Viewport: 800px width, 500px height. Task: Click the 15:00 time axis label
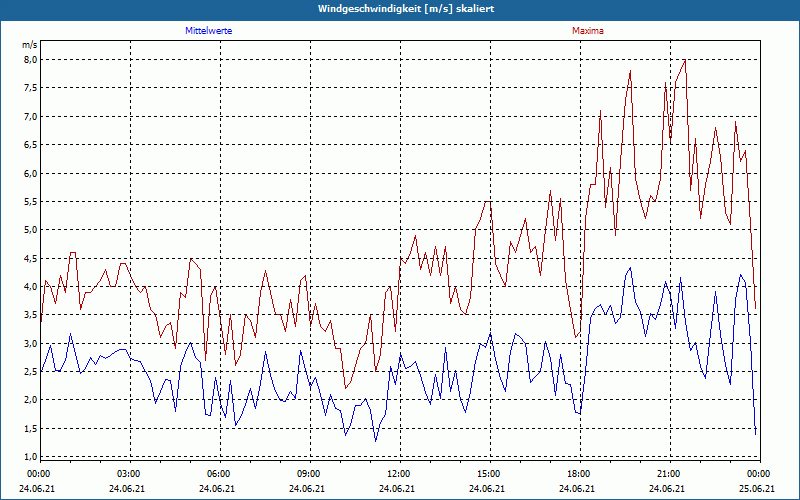pyautogui.click(x=489, y=474)
